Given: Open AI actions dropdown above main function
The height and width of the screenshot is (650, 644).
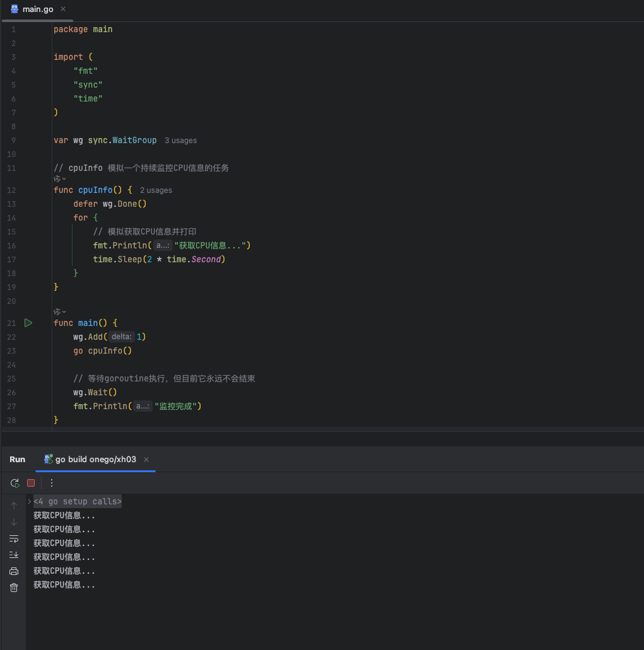Looking at the screenshot, I should point(60,311).
